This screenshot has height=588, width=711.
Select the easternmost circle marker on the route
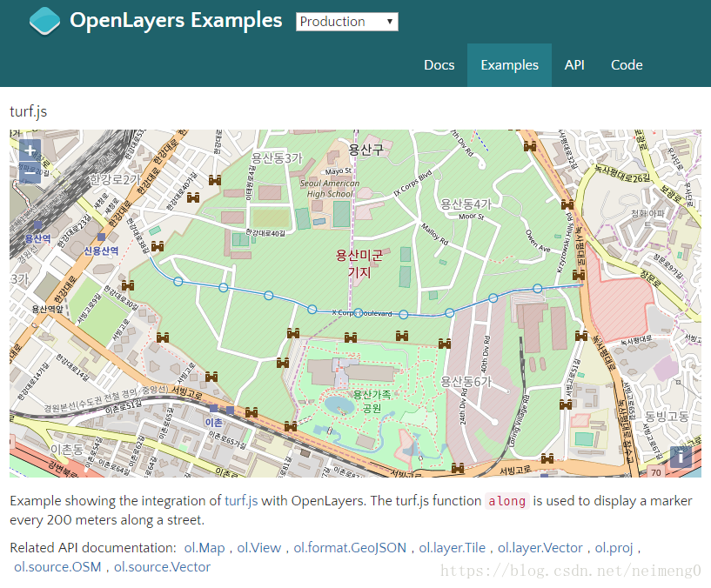(x=537, y=288)
